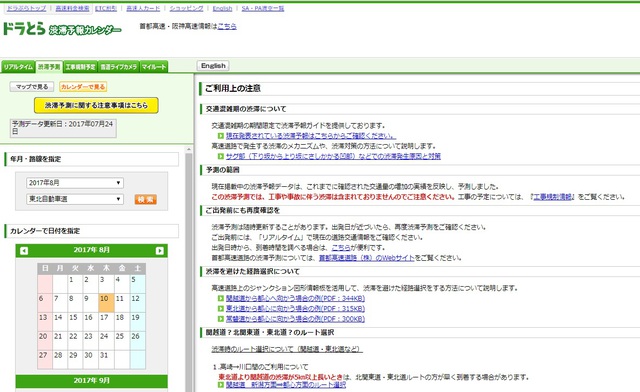Click こちら link for 首都高速・阪神高速情報
640x392 pixels.
click(227, 26)
